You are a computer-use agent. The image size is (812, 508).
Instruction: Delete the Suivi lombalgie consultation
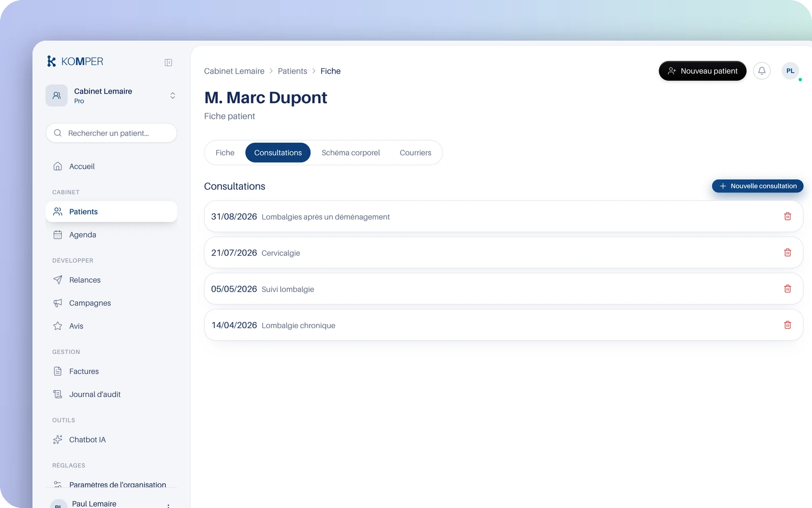[x=788, y=289]
